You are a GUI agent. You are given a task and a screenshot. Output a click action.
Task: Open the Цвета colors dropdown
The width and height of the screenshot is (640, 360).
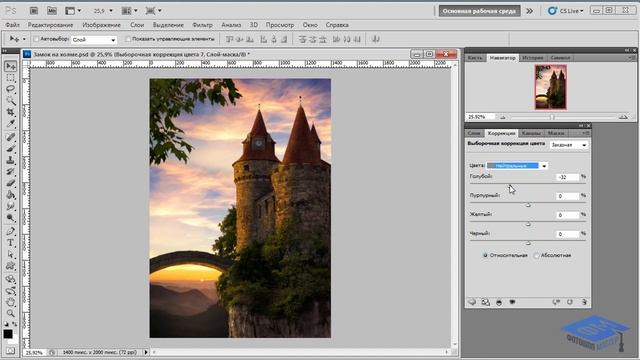tap(517, 166)
